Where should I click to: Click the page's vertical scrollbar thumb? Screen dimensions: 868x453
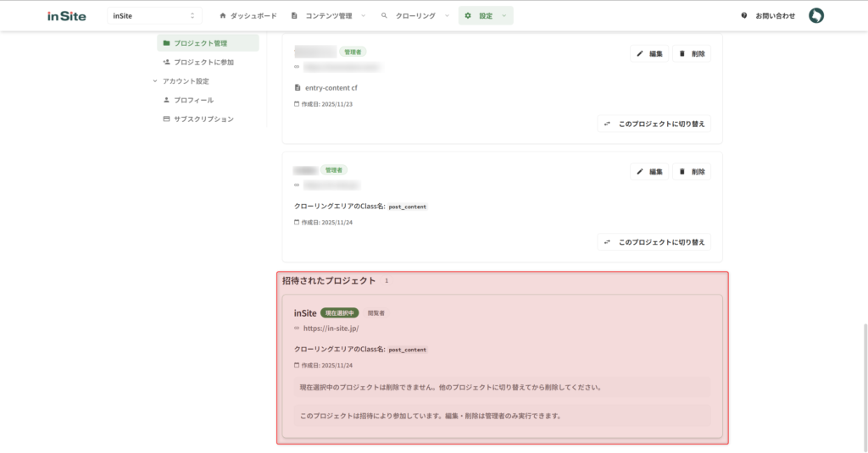[x=865, y=388]
